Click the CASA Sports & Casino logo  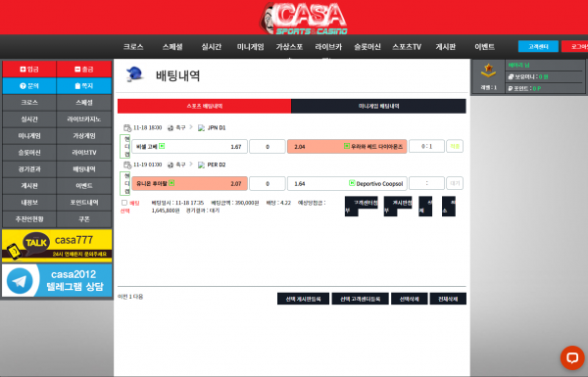[303, 18]
